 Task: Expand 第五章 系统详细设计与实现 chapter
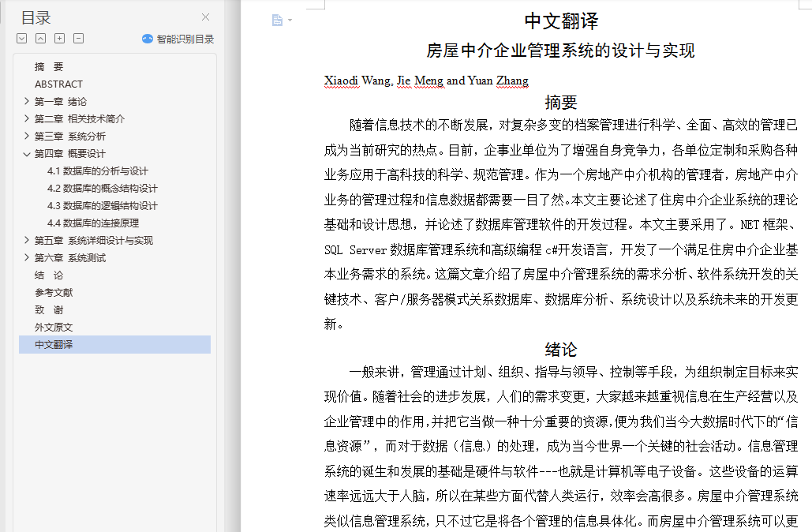click(26, 240)
